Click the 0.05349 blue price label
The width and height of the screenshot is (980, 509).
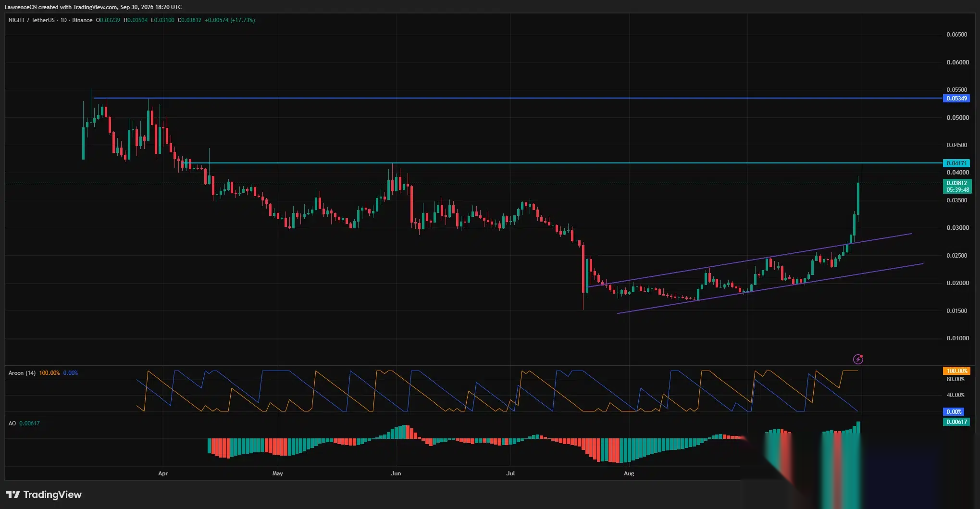(x=956, y=99)
